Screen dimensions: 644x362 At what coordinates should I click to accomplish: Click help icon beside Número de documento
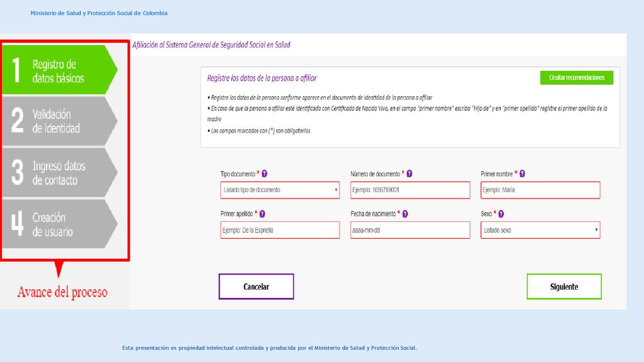point(409,173)
